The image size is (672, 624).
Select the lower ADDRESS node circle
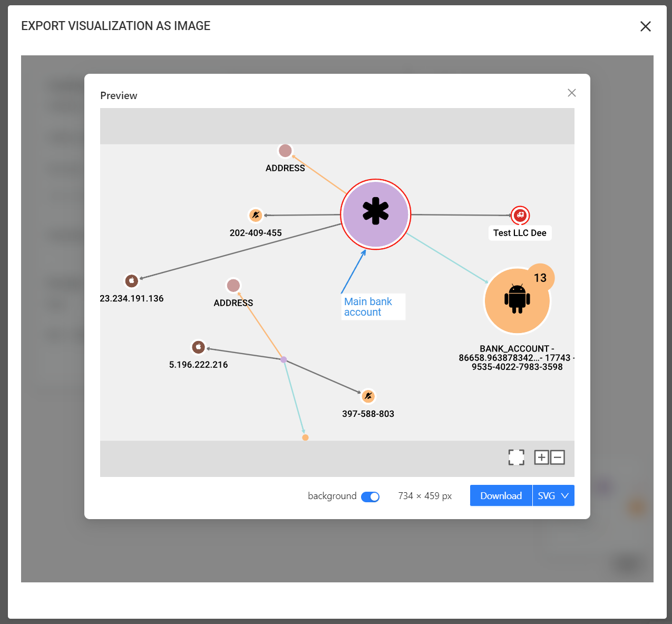233,286
